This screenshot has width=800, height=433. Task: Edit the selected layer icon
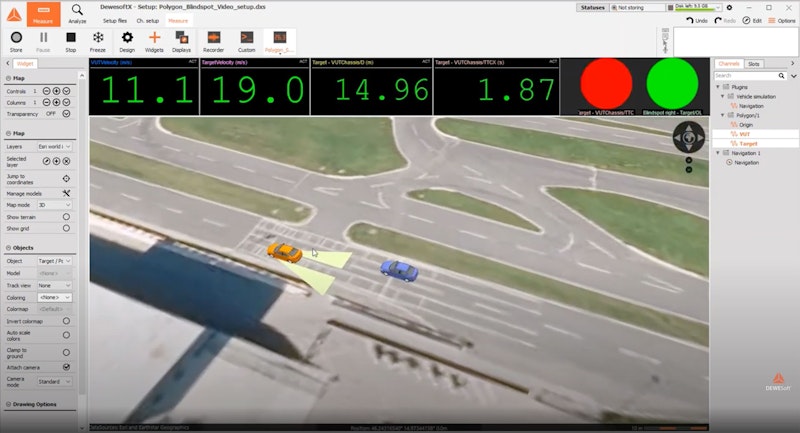tap(46, 161)
